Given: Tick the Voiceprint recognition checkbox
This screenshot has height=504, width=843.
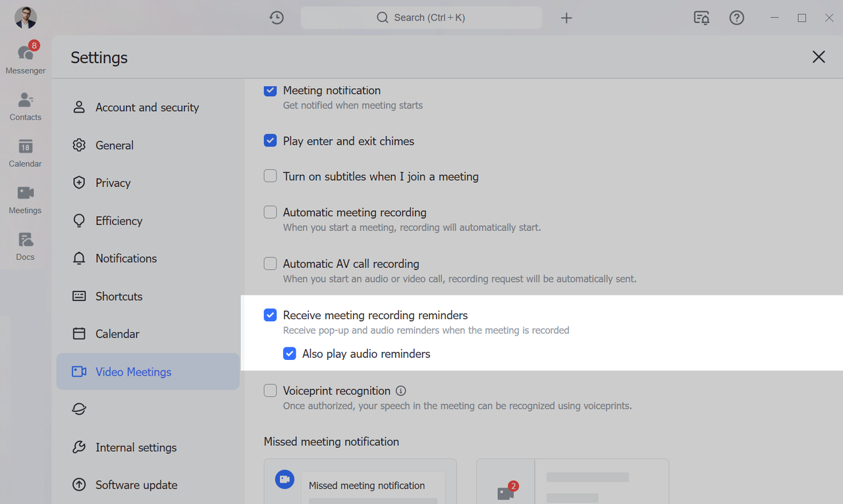Looking at the screenshot, I should coord(270,391).
